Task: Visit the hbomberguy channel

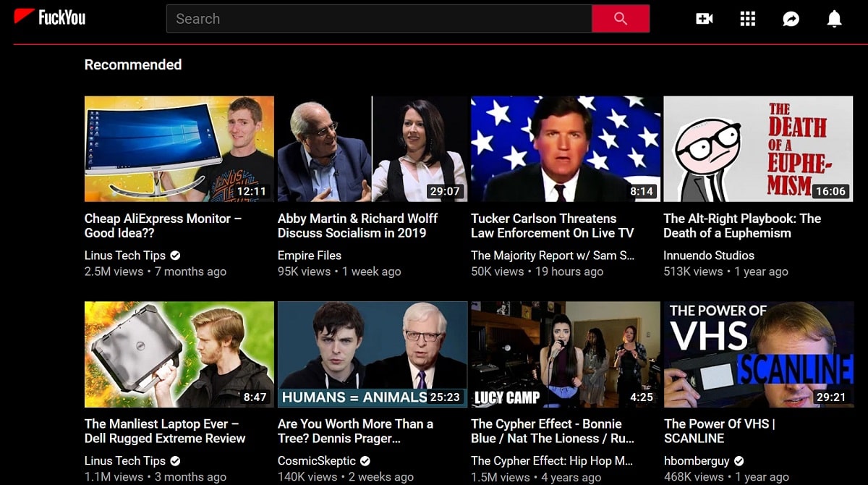Action: [x=697, y=461]
